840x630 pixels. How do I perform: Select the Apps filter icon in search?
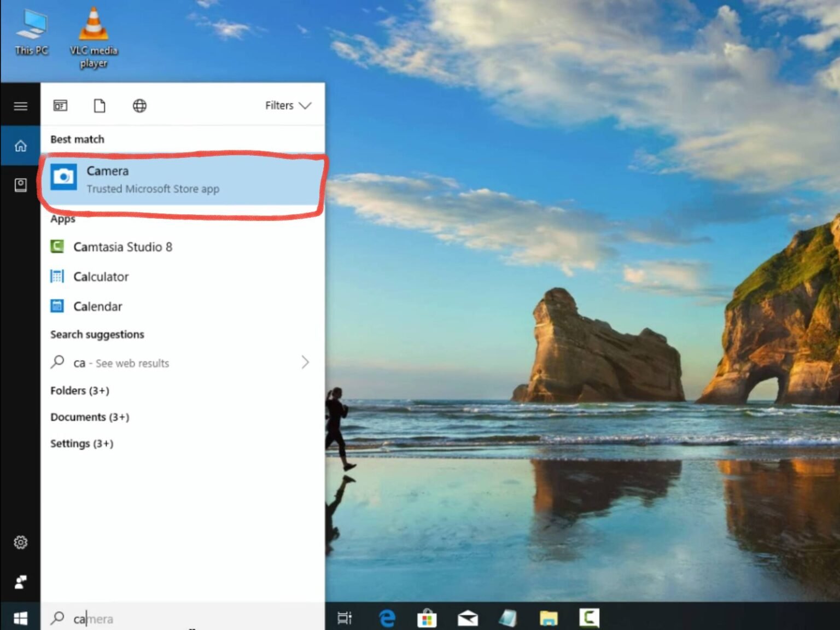pos(60,105)
